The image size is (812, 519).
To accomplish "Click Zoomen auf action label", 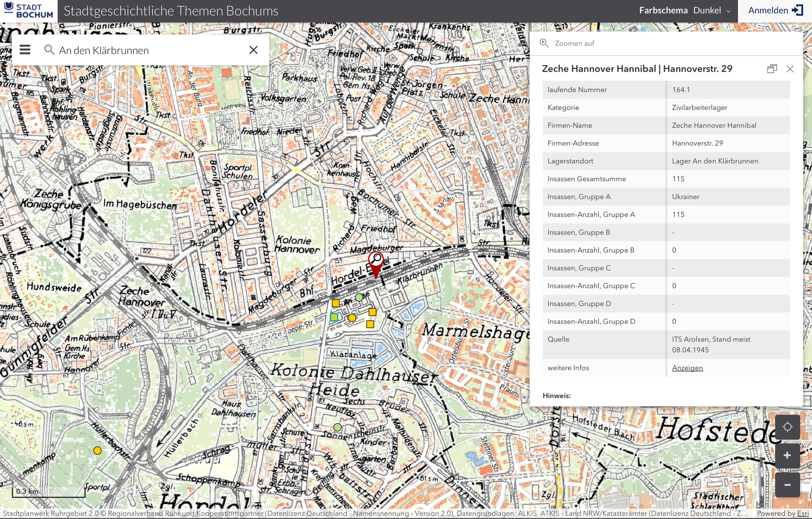I will click(574, 43).
